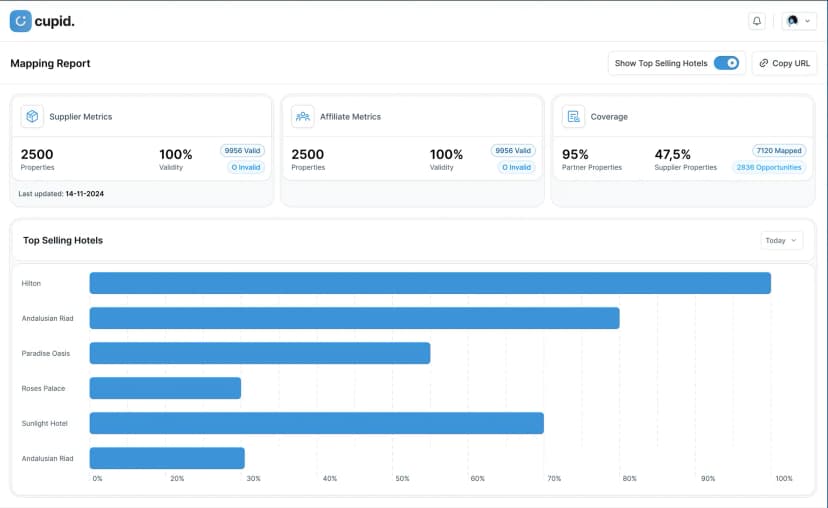
Task: Click the Hilton bar in the chart
Action: pyautogui.click(x=430, y=283)
